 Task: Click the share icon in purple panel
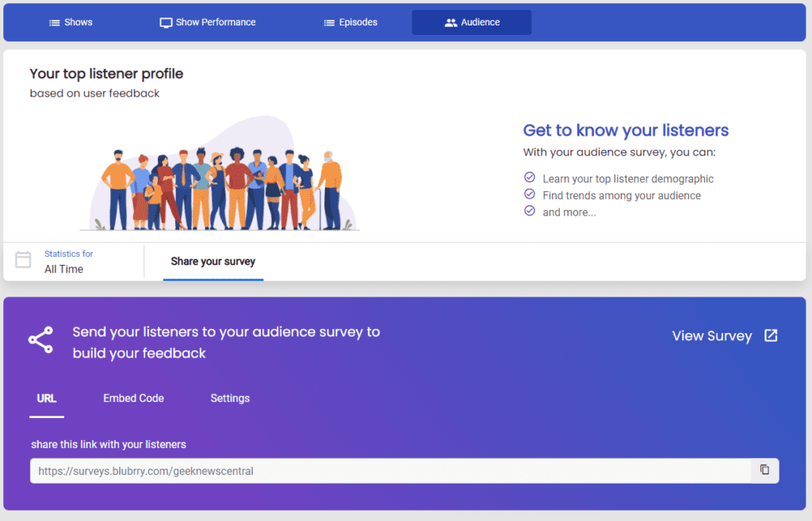tap(41, 340)
